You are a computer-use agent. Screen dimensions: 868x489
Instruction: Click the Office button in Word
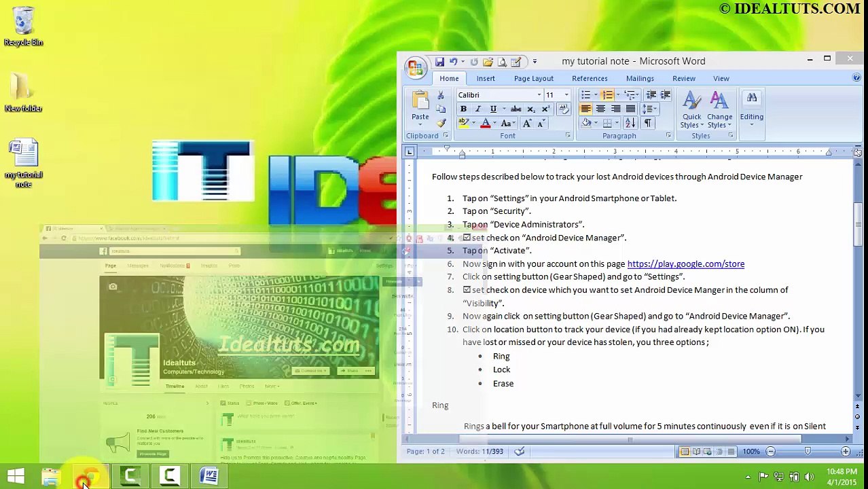[x=415, y=67]
